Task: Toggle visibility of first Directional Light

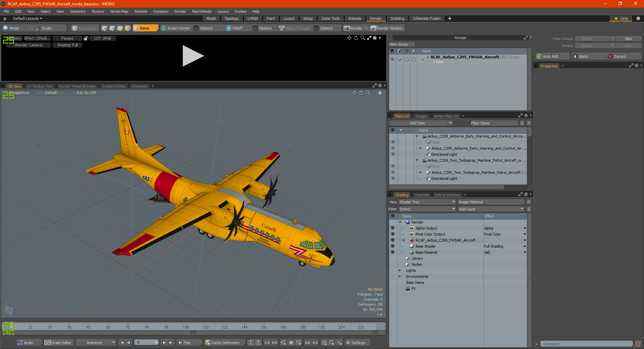Action: coord(393,154)
